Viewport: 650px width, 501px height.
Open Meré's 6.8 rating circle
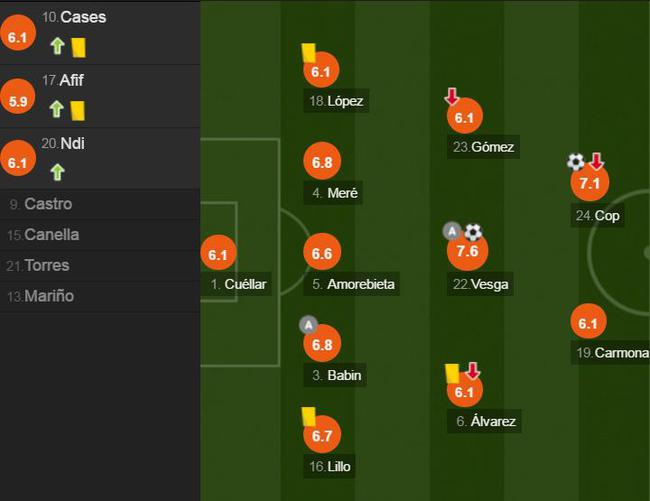click(321, 161)
